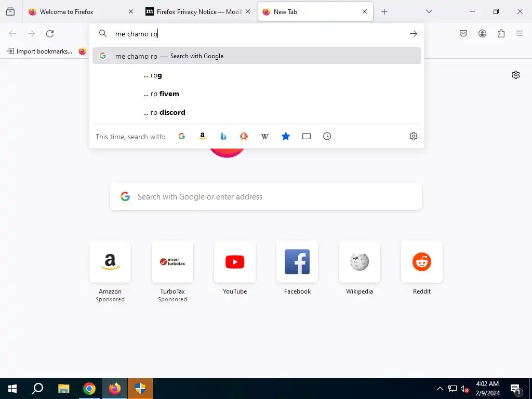The image size is (532, 399).
Task: Choose the 'rp discord' suggestion
Action: tap(257, 113)
